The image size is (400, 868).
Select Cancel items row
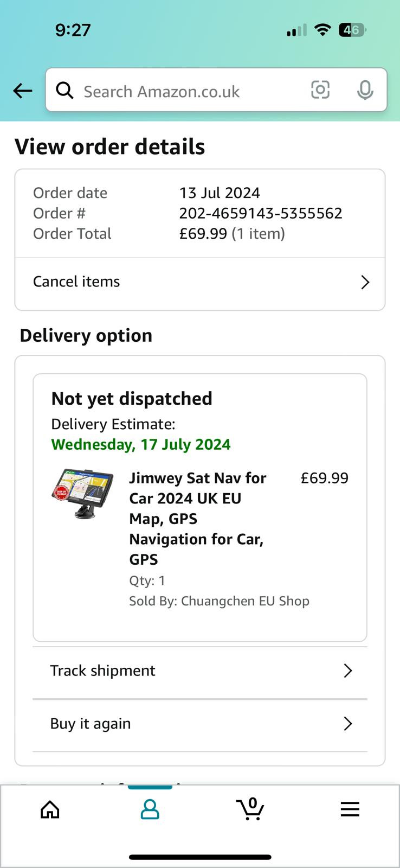(x=200, y=282)
